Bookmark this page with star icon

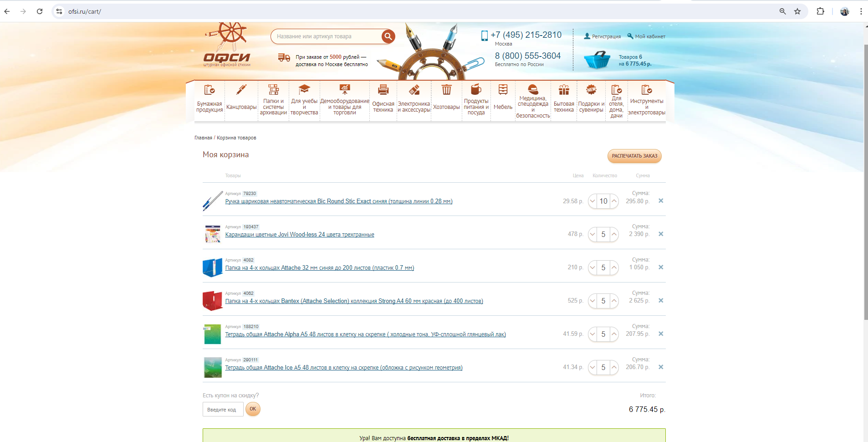797,11
